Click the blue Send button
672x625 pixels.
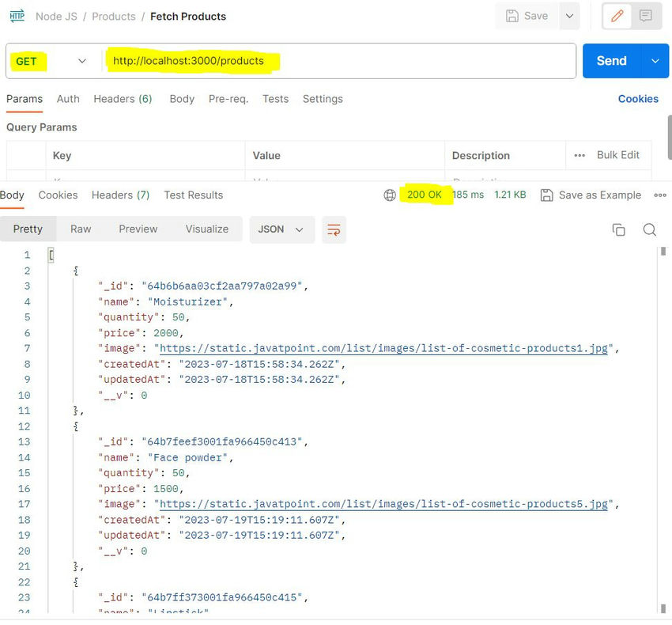(611, 61)
